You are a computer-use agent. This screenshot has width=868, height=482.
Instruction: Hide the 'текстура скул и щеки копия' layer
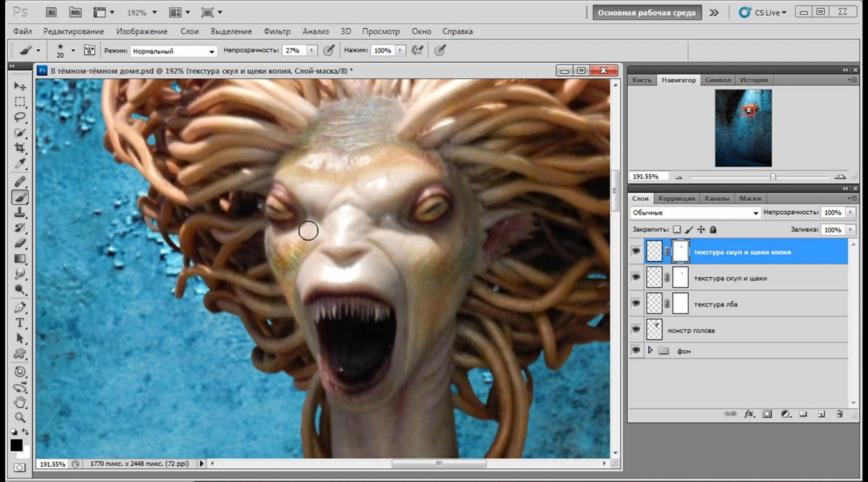coord(636,251)
